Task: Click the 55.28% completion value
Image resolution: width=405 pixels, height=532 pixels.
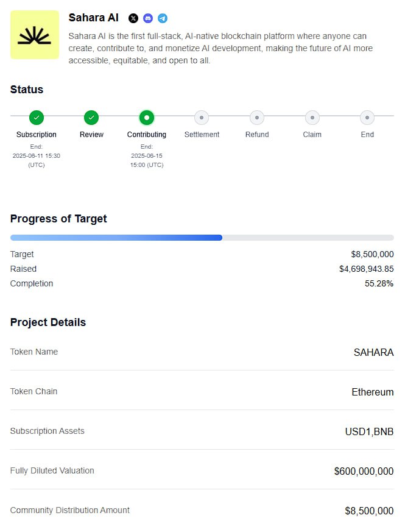Action: click(379, 283)
